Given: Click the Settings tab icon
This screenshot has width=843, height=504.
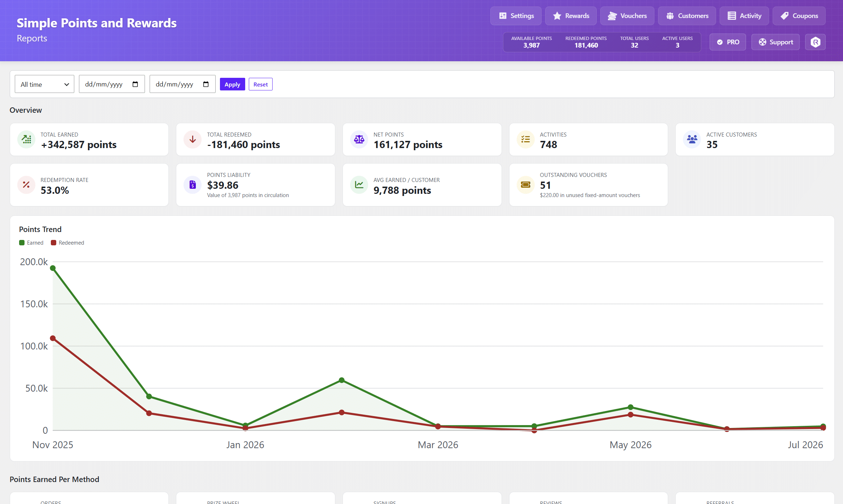Looking at the screenshot, I should click(503, 16).
